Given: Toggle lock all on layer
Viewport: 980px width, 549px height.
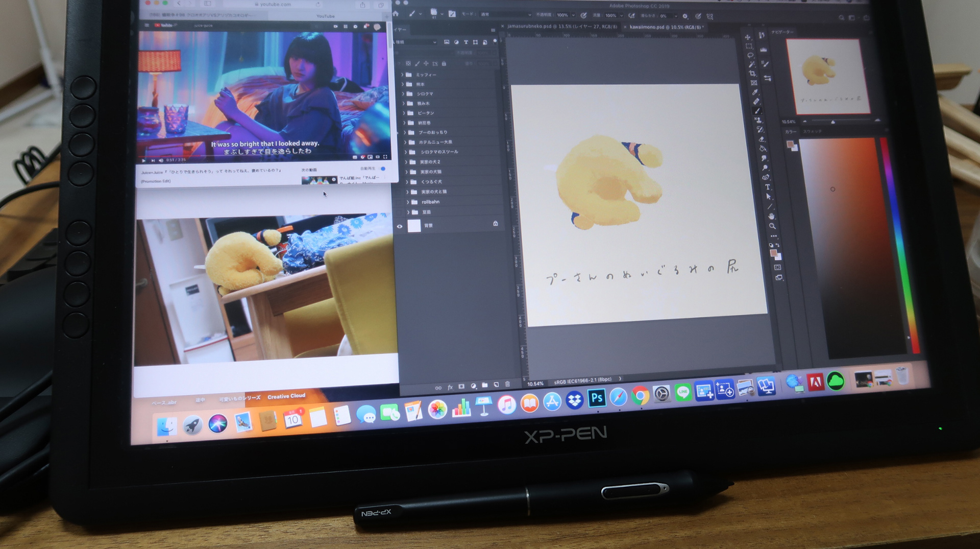Looking at the screenshot, I should tap(444, 64).
